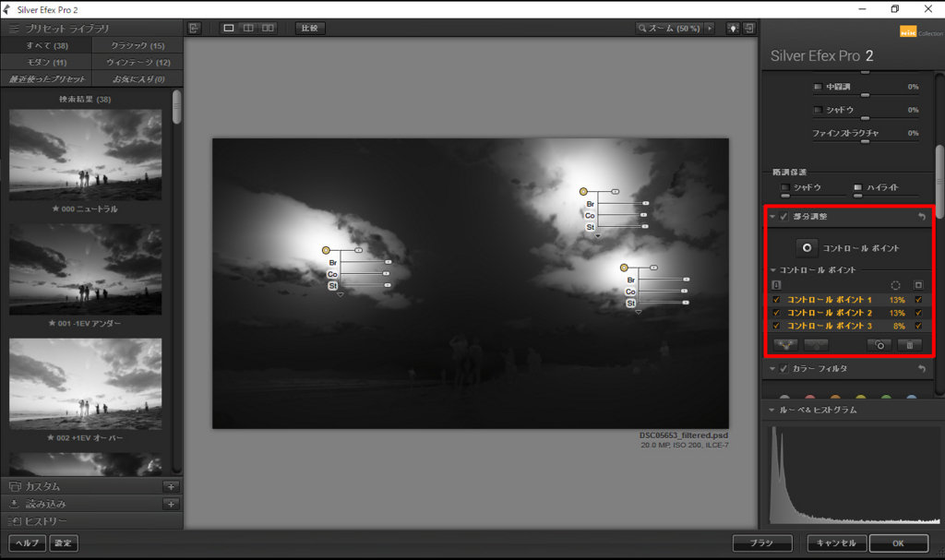Hide the left preset panel
This screenshot has width=945, height=560.
(194, 28)
